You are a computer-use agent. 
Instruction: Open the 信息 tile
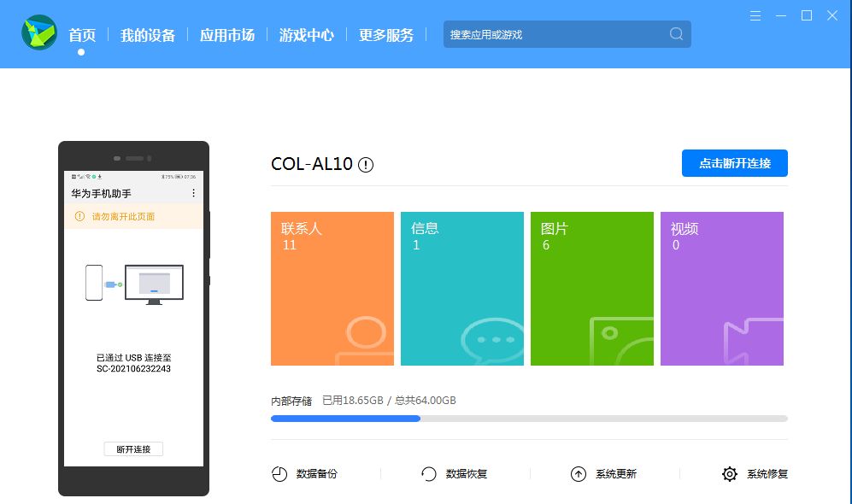pos(461,289)
